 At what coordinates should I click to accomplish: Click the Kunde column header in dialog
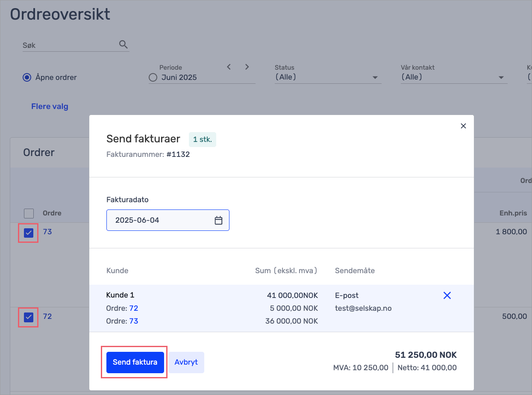click(118, 271)
